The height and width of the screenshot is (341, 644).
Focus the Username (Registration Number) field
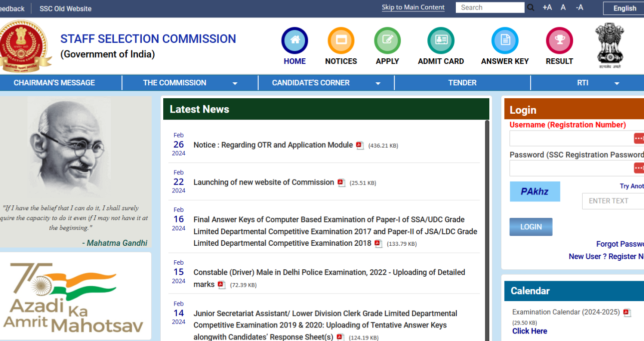[577, 139]
